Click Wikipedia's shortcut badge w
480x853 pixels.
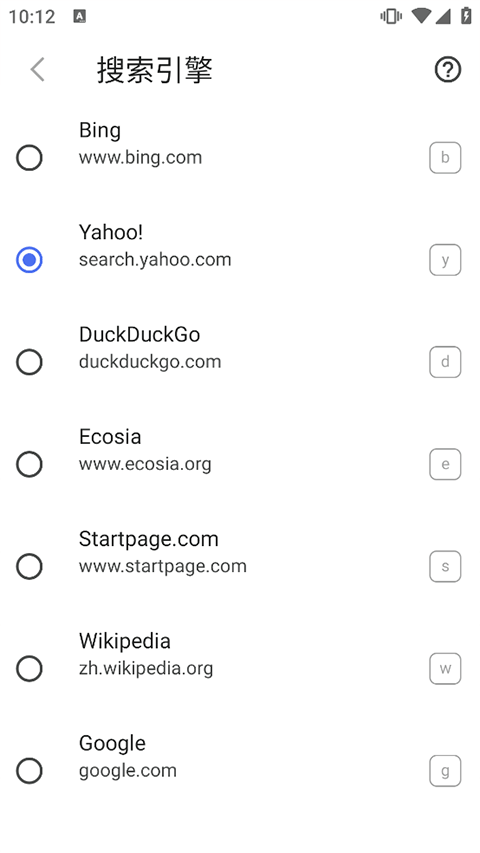[x=445, y=669]
